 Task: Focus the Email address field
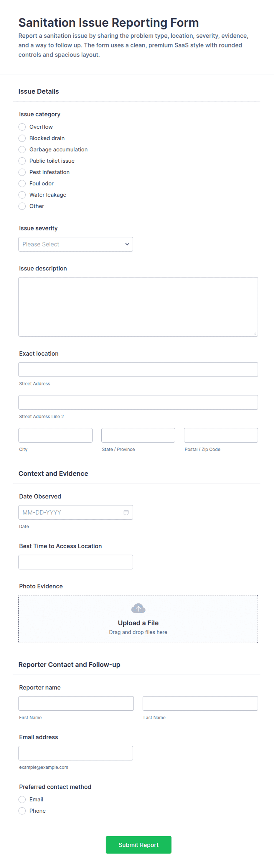[x=76, y=753]
